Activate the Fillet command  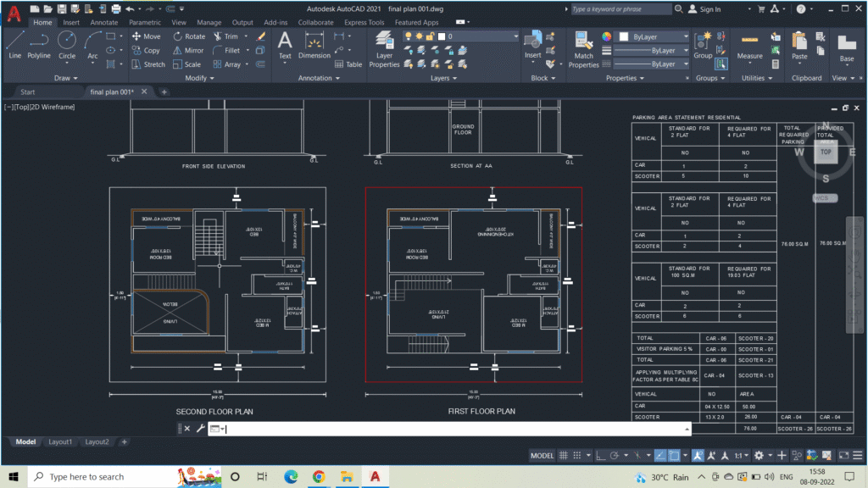coord(226,50)
